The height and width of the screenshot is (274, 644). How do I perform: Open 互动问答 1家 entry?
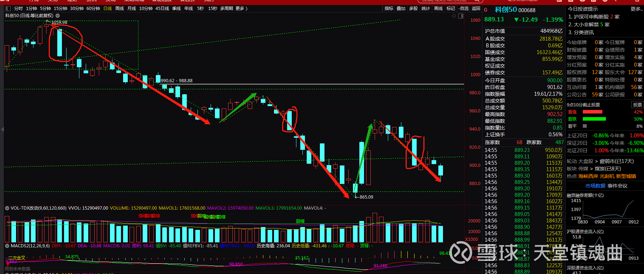[585, 87]
